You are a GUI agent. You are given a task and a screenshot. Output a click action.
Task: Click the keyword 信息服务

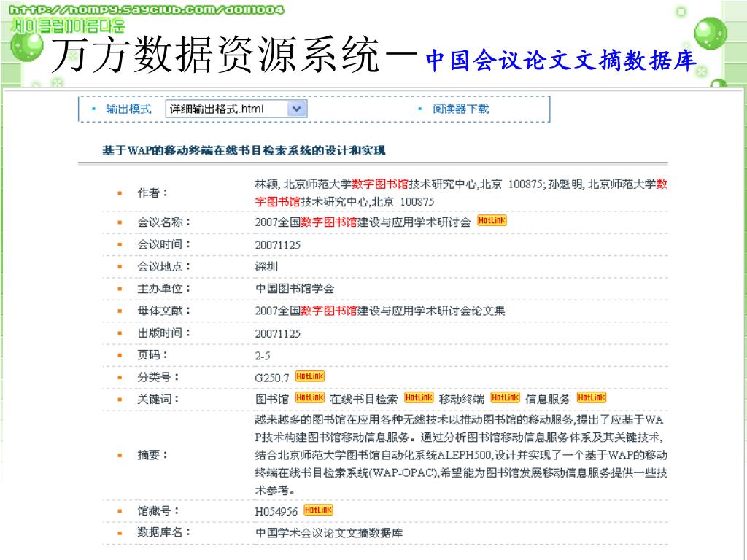(x=548, y=400)
